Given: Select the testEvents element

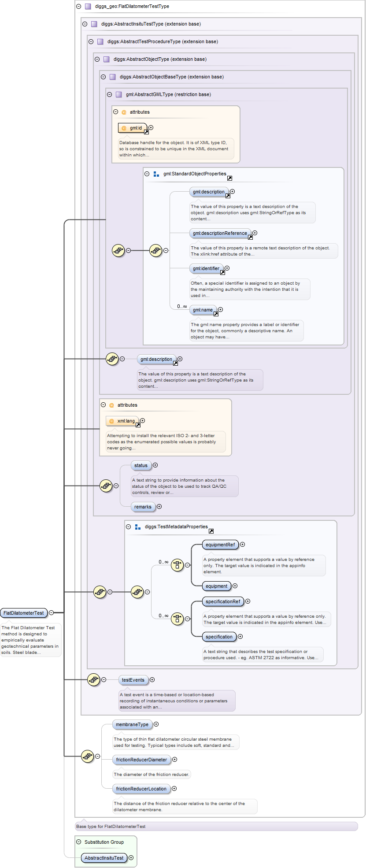Looking at the screenshot, I should tap(133, 680).
